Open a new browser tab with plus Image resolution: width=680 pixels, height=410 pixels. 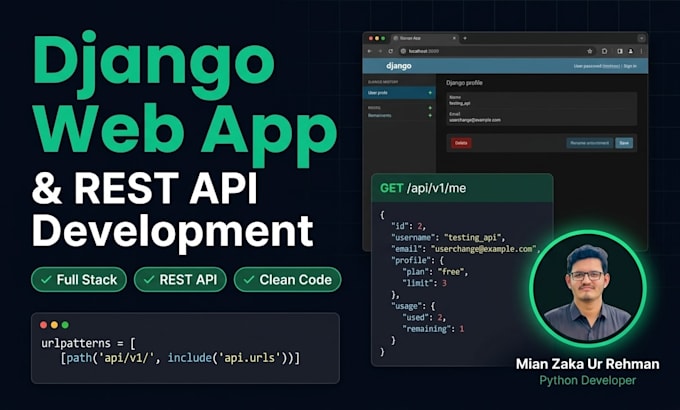click(465, 38)
